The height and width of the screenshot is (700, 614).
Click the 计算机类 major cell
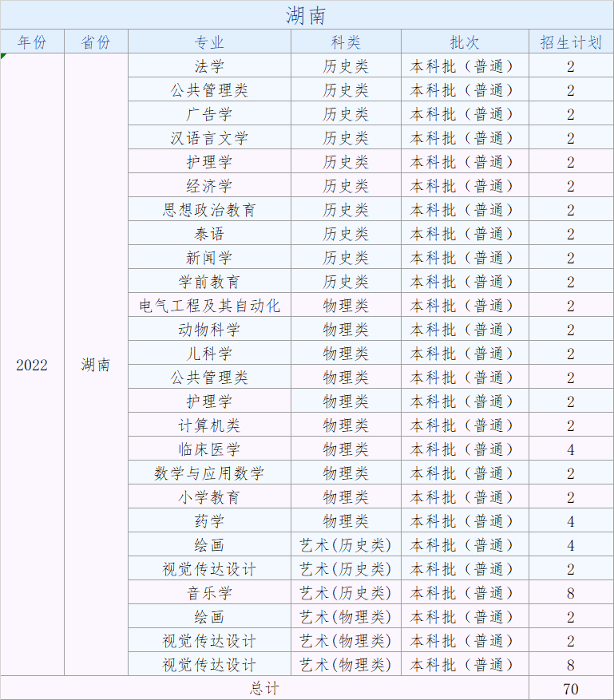[x=209, y=425]
